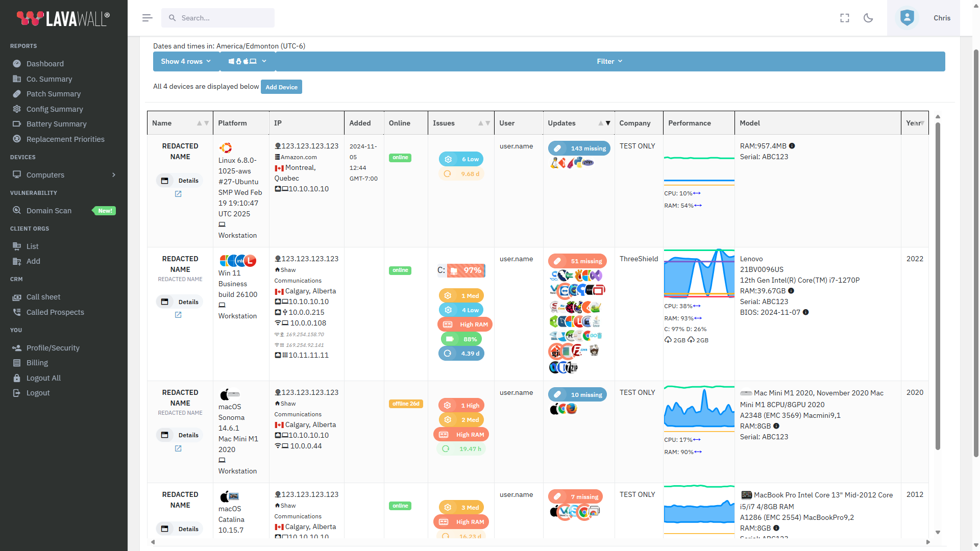Image resolution: width=980 pixels, height=551 pixels.
Task: Toggle dark mode moon icon
Action: tap(868, 18)
